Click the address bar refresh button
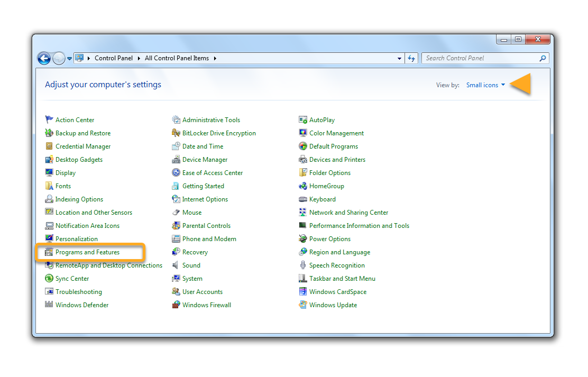The image size is (588, 377). [411, 58]
